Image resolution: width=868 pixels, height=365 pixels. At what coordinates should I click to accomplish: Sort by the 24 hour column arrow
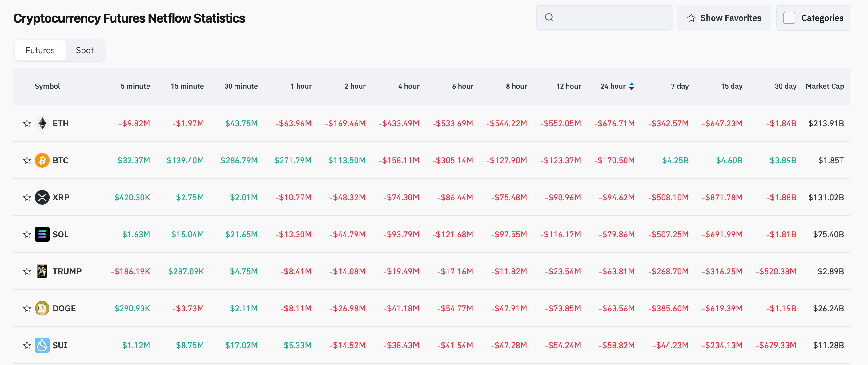pyautogui.click(x=632, y=86)
